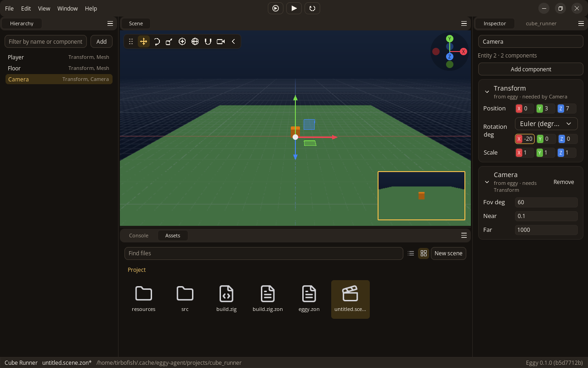Select the Scale tool in Scene toolbar
Screen dimensions: 588x368
coord(169,41)
